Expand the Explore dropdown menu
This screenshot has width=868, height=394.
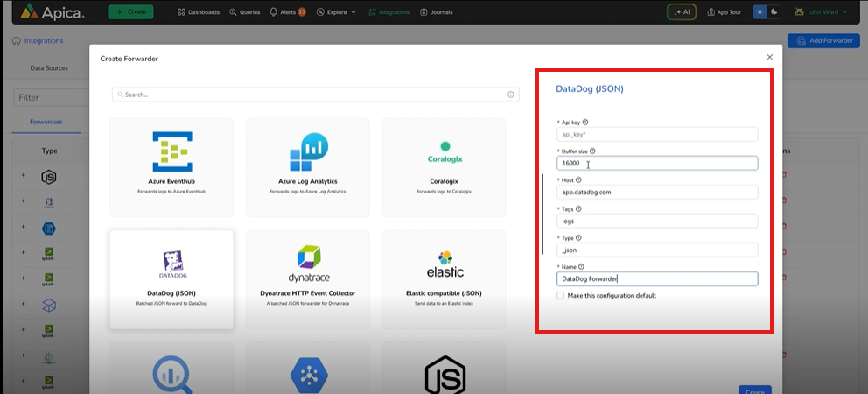(335, 12)
